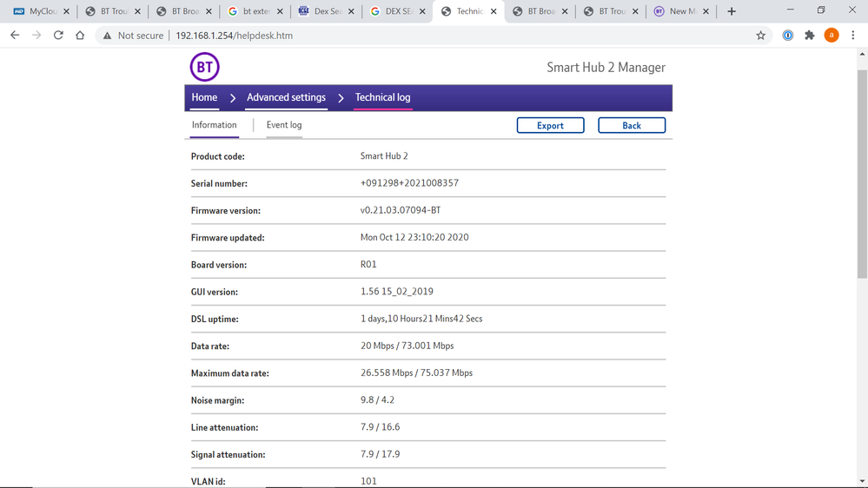Viewport: 868px width, 488px height.
Task: Switch to the MyCloud browser tab
Action: tap(40, 11)
